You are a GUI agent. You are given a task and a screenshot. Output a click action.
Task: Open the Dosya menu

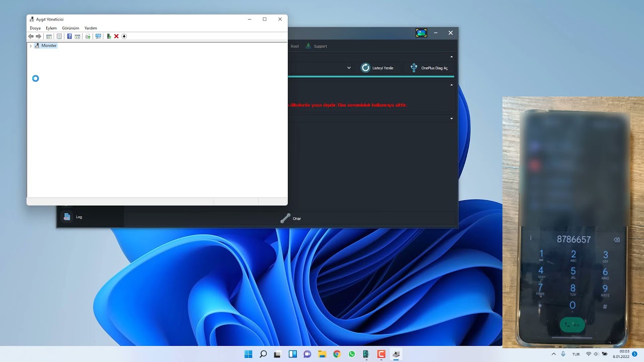pos(35,28)
